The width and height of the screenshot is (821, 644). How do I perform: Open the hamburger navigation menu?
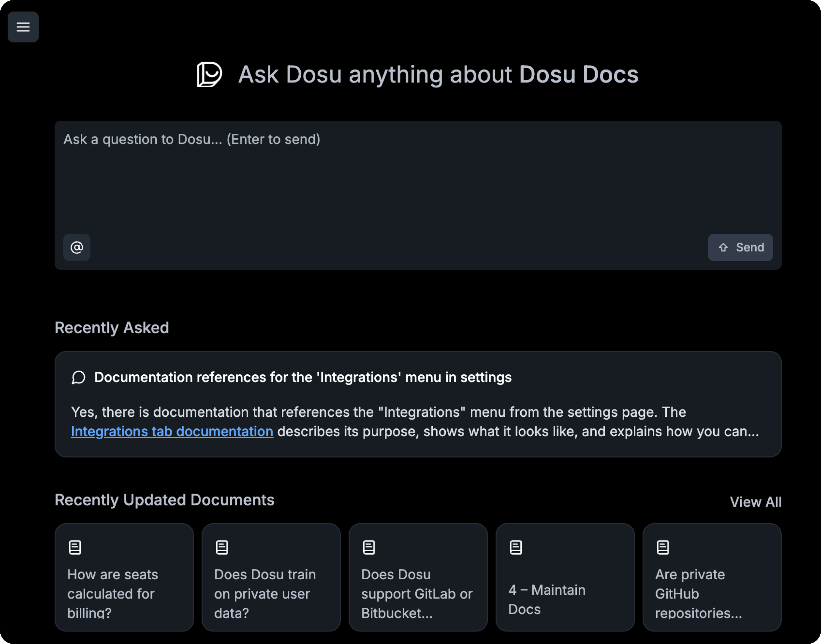23,27
